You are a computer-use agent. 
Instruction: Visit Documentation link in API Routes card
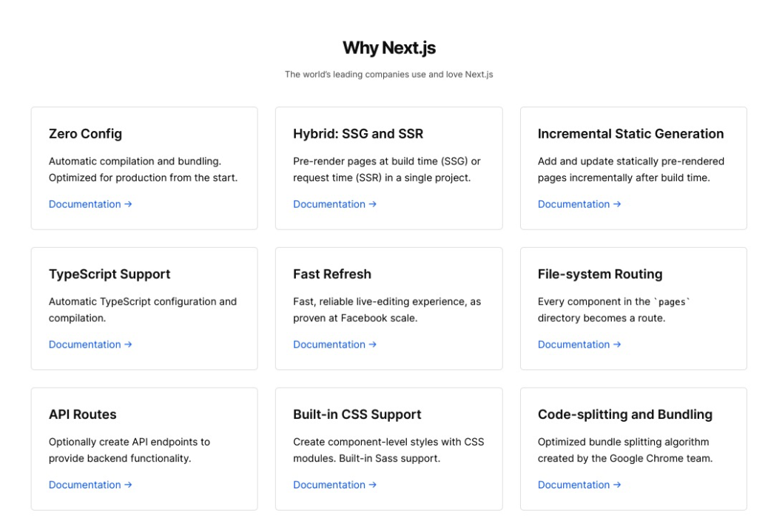(90, 485)
